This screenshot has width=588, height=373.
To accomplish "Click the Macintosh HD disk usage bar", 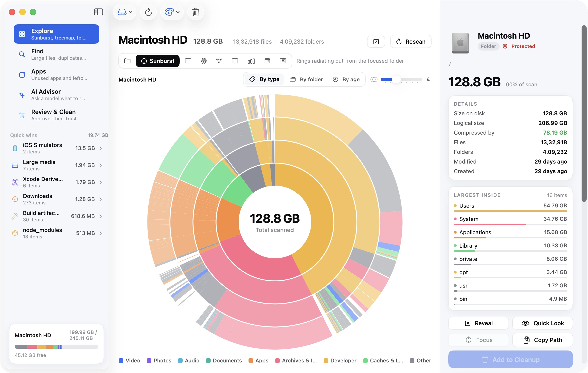I will [57, 347].
